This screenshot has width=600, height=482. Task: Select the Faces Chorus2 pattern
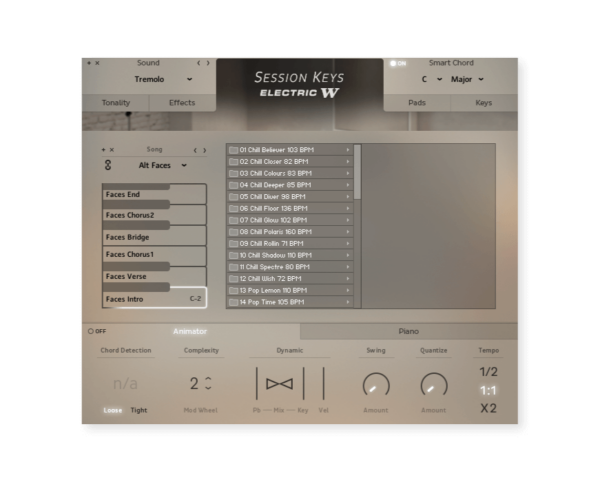tap(154, 215)
